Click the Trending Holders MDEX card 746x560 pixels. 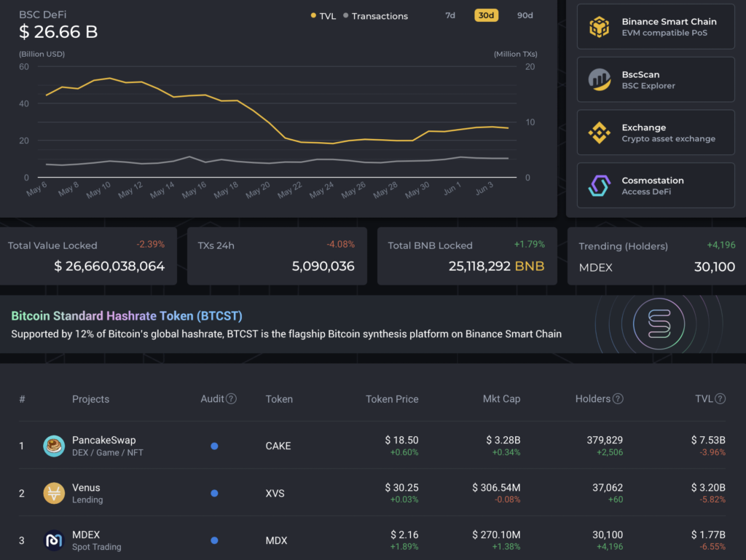(656, 256)
